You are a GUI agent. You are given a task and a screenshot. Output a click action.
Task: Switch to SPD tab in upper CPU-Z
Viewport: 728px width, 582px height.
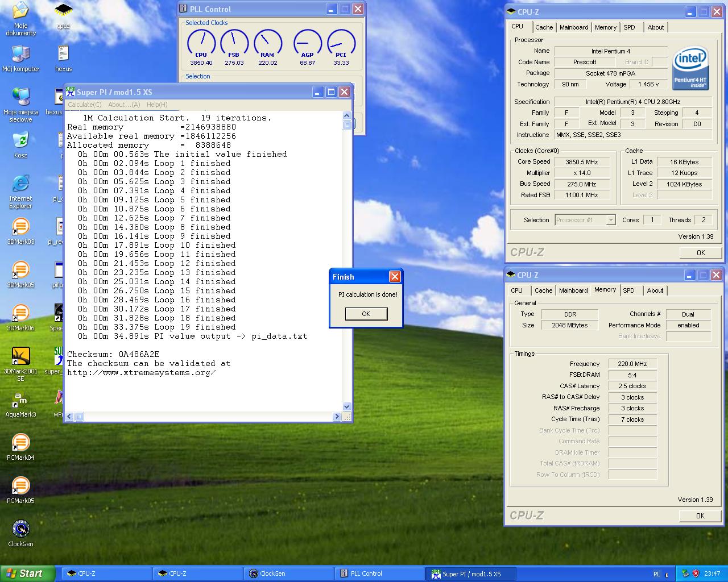pyautogui.click(x=629, y=27)
